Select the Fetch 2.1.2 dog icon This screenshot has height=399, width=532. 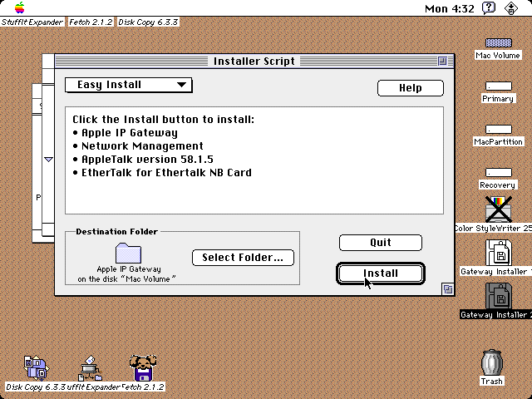pyautogui.click(x=143, y=367)
